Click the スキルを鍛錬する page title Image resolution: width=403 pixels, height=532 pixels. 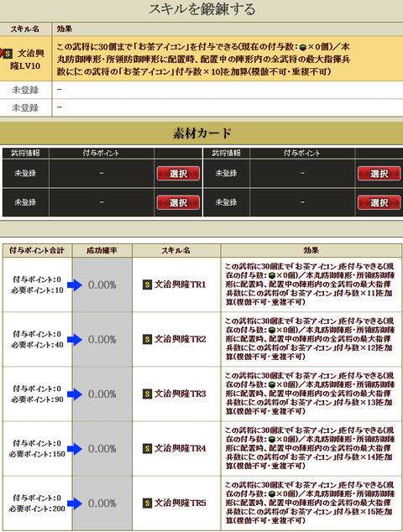click(x=202, y=9)
